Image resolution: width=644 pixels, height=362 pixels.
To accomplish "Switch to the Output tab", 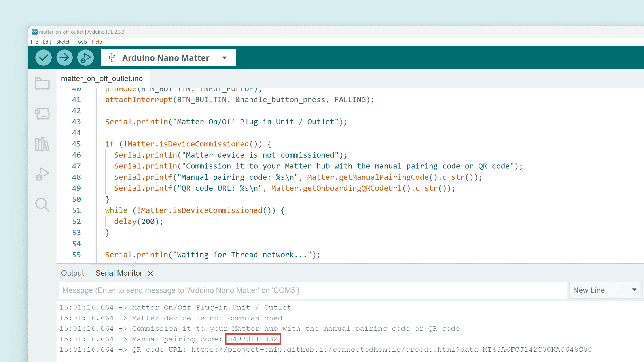I will click(x=72, y=273).
